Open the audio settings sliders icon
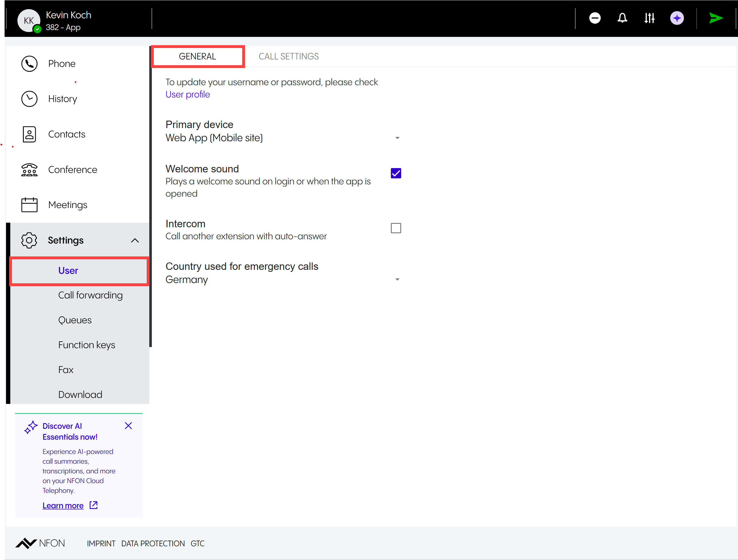This screenshot has width=738, height=560. 649,18
